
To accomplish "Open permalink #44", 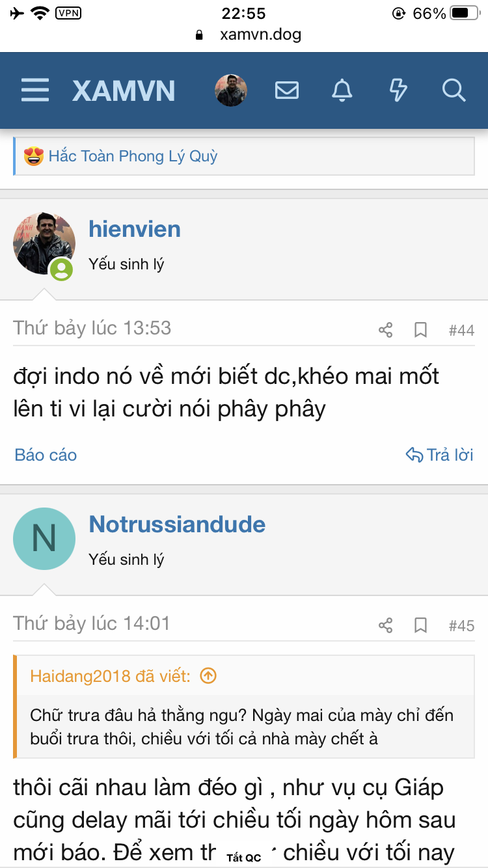I will point(461,331).
